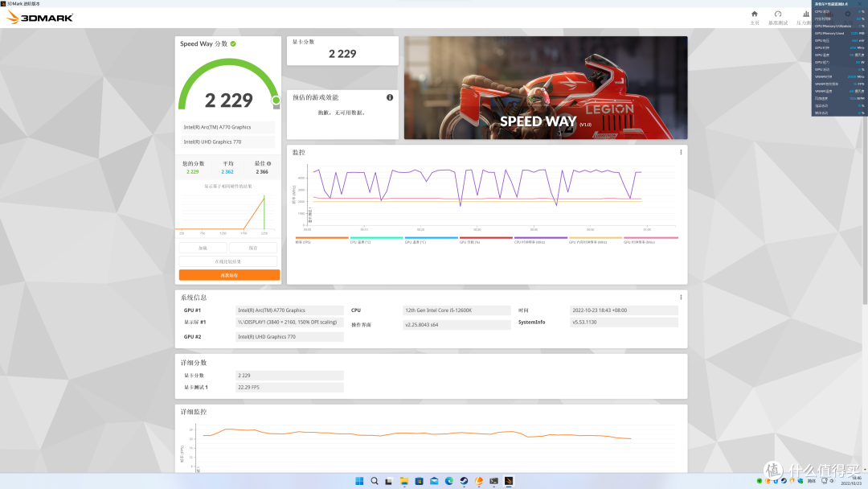Click the 时间 2022-10-23 18:43 +08:00 field
This screenshot has width=868, height=489.
[624, 310]
